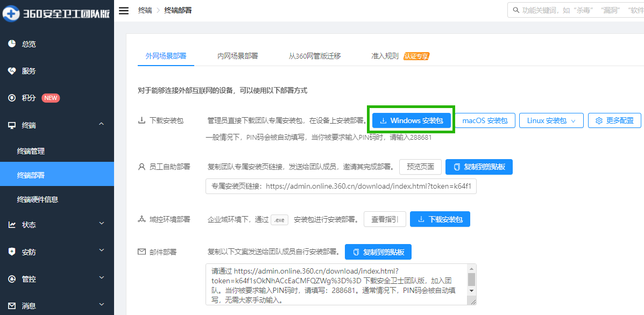Open the Linux 安装包 dropdown
This screenshot has width=644, height=315.
click(551, 120)
